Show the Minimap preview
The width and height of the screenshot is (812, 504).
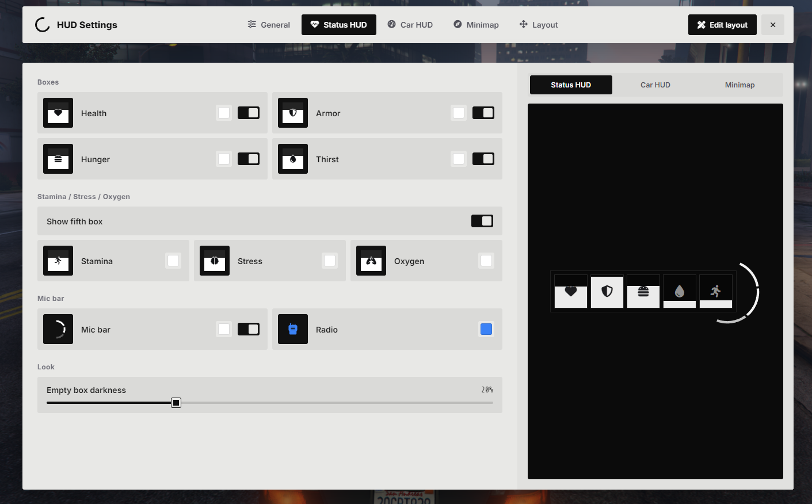(x=740, y=85)
